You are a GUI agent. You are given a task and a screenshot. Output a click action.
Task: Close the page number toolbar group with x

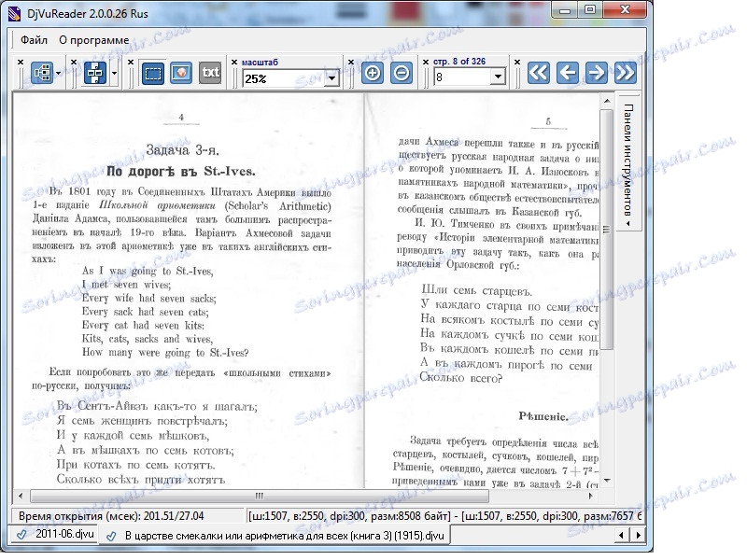point(426,62)
